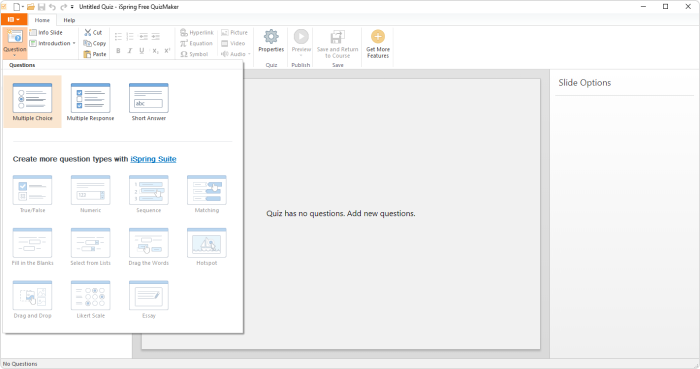
Task: Select the Hotspot question type
Action: point(207,246)
